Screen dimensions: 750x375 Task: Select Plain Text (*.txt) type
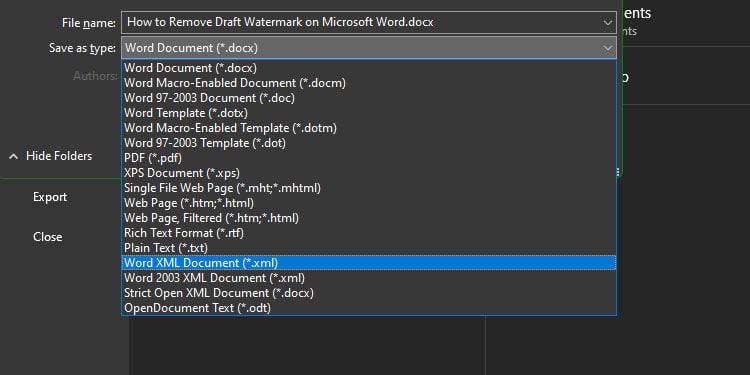point(369,248)
